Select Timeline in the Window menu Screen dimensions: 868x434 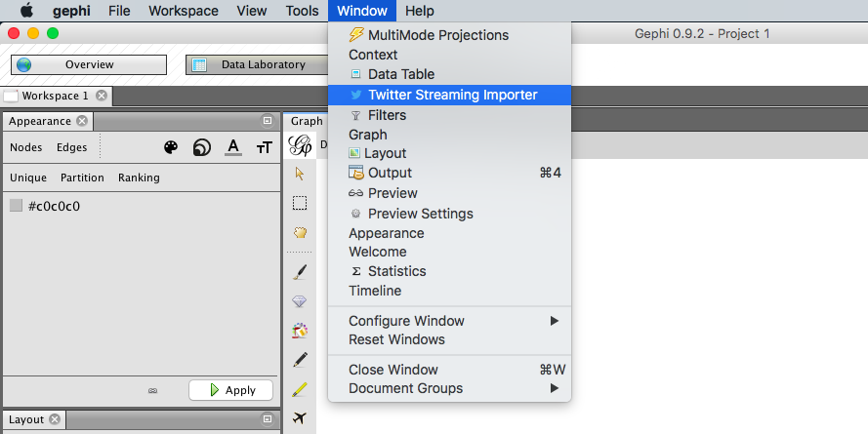449,291
